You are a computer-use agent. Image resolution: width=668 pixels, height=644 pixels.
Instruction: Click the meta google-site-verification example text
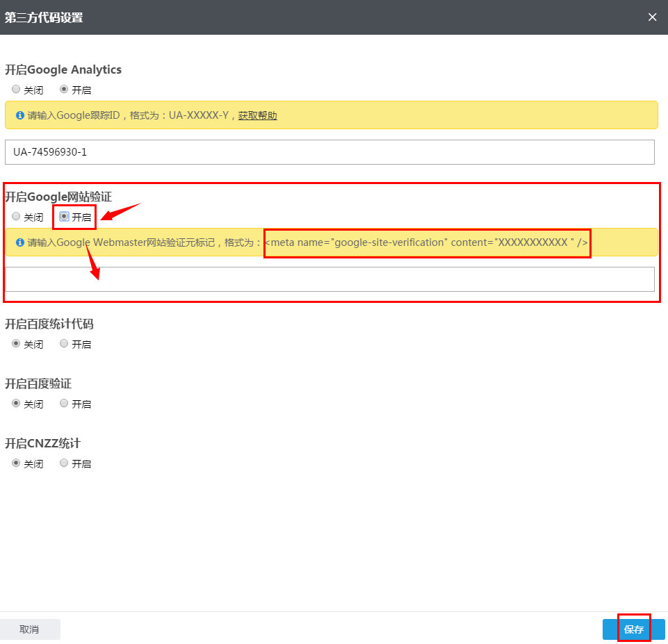click(x=427, y=242)
